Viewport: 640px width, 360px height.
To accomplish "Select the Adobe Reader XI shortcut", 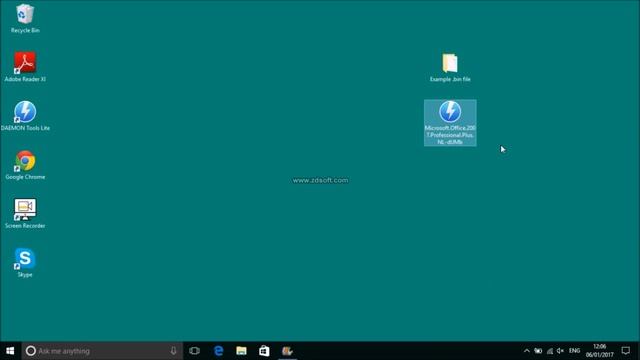I will [25, 67].
